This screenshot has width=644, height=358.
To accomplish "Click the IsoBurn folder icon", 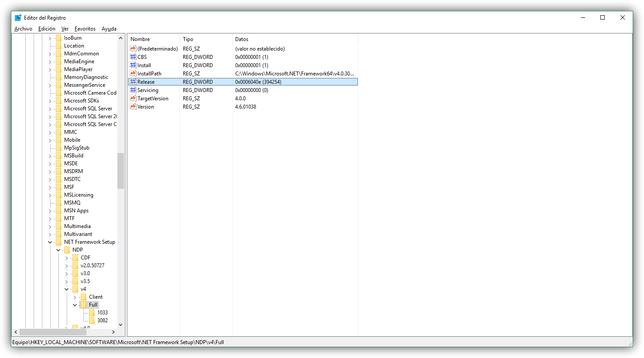I will (x=58, y=38).
